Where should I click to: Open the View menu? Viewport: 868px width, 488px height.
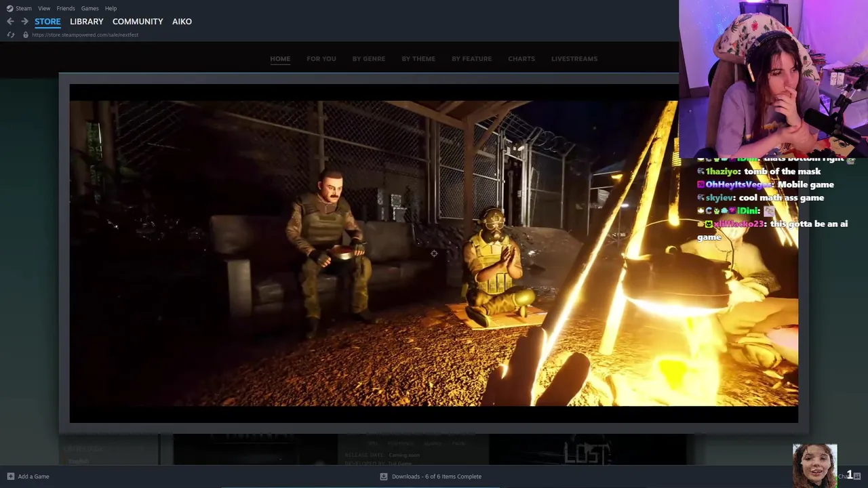[44, 8]
